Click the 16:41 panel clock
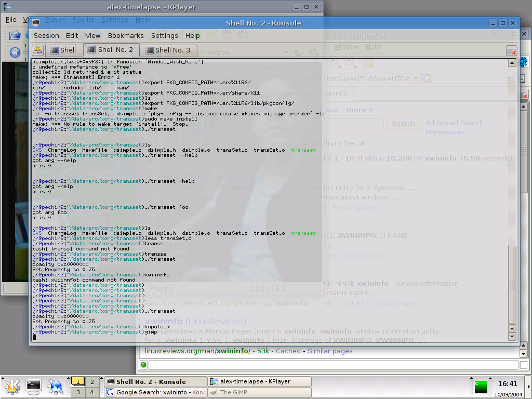Viewport: 532px width, 399px height. point(507,384)
